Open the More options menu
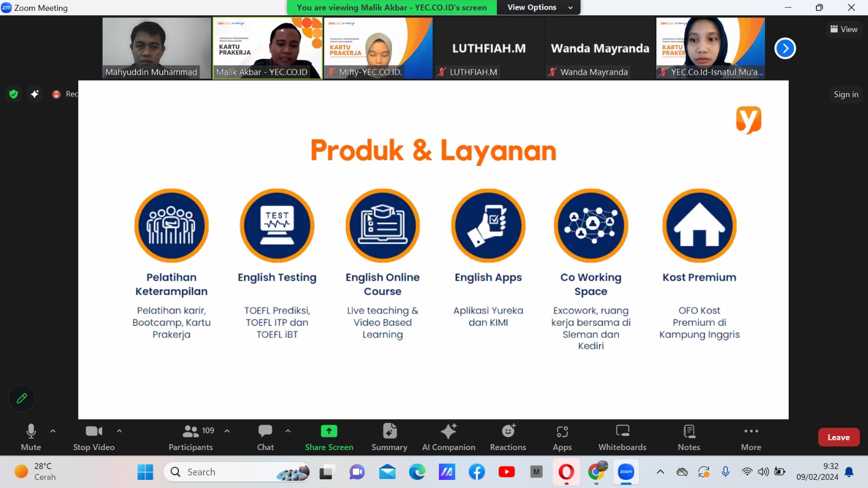The width and height of the screenshot is (868, 488). (751, 437)
